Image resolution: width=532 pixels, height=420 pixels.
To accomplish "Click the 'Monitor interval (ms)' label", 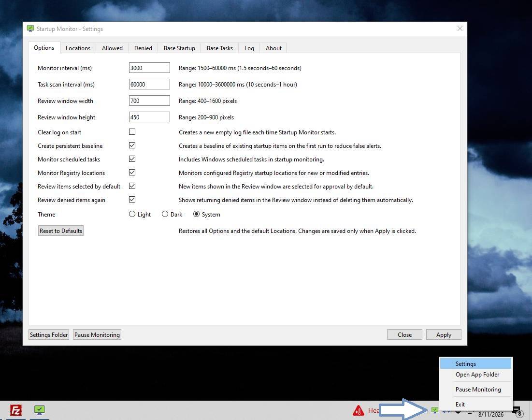I will coord(65,68).
